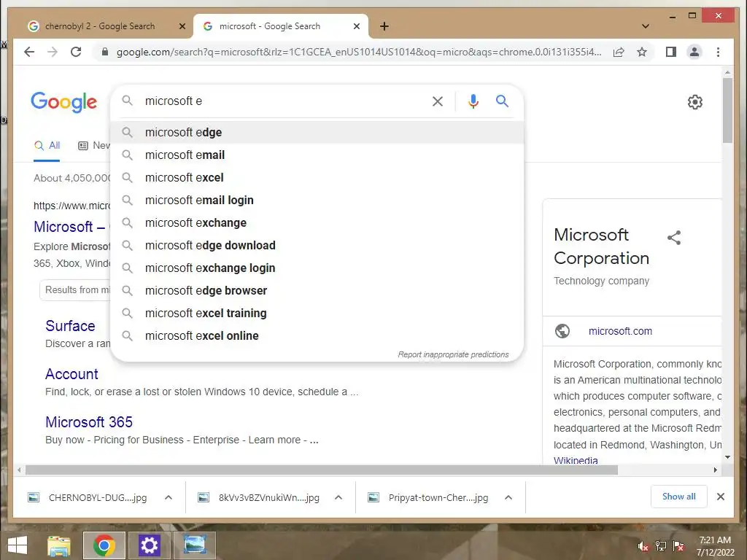Start voice search with the microphone
This screenshot has height=560, width=747.
473,101
